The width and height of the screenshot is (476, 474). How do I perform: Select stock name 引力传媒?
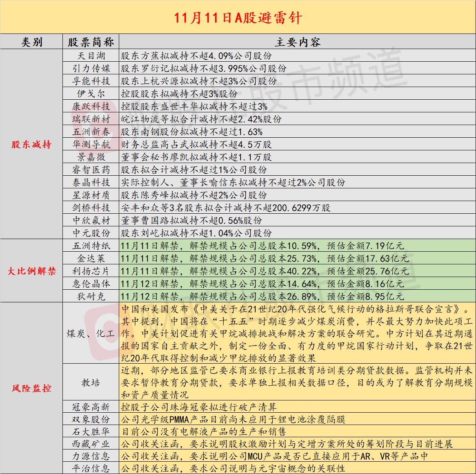(91, 68)
